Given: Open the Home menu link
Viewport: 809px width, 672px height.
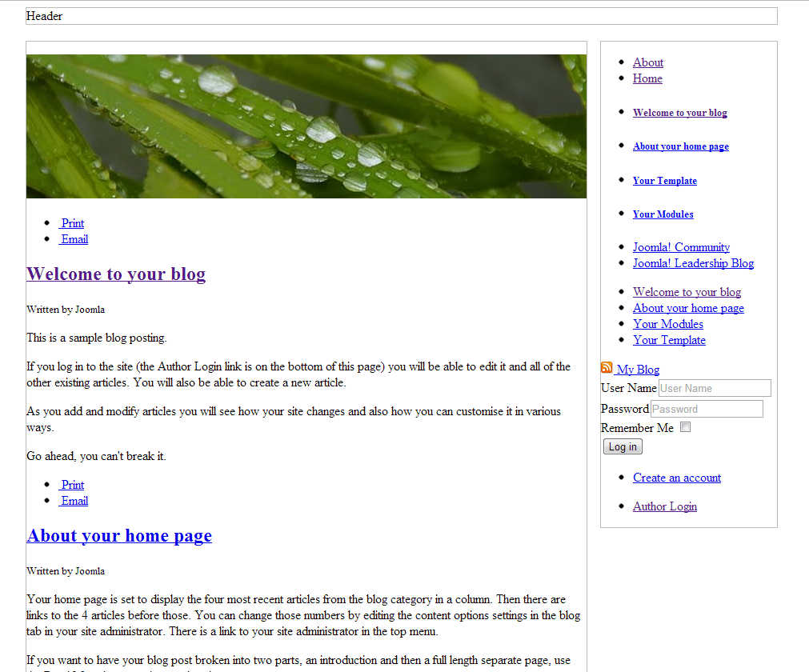Looking at the screenshot, I should tap(647, 78).
